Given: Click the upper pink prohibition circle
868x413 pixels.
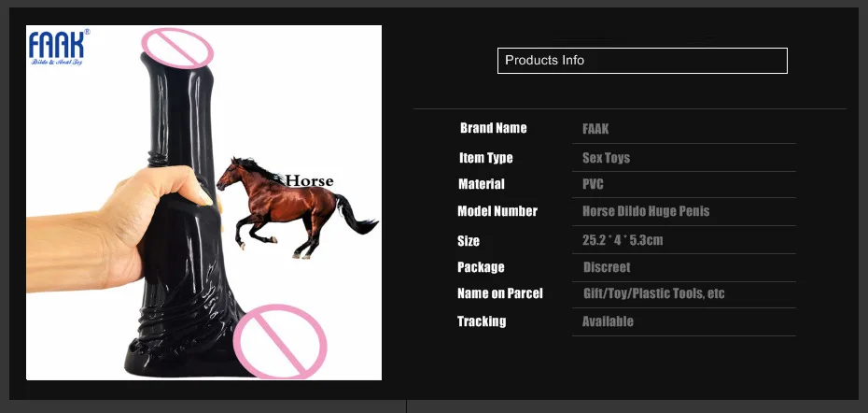Looking at the screenshot, I should pyautogui.click(x=177, y=49).
